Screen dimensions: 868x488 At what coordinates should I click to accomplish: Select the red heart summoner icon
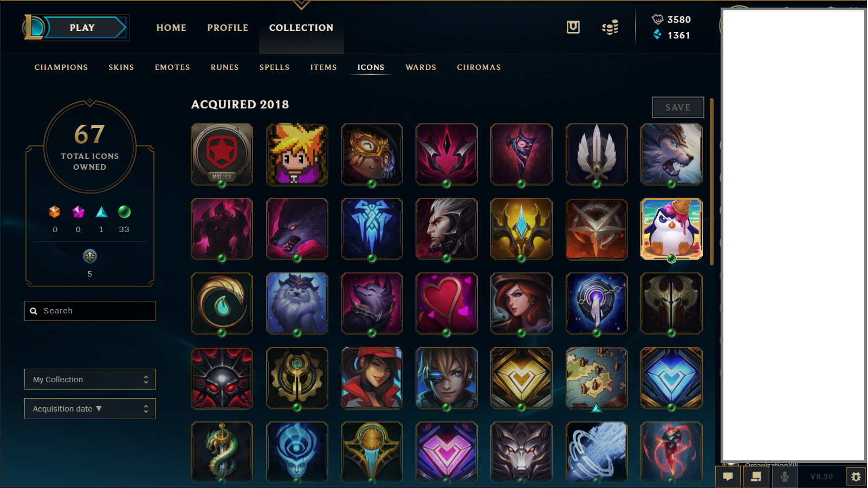pyautogui.click(x=446, y=304)
